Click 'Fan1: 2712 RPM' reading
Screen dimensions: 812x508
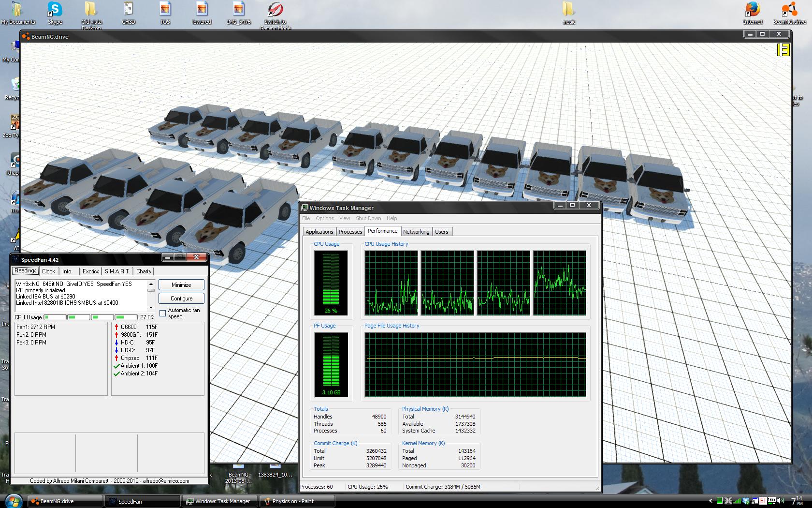point(36,327)
